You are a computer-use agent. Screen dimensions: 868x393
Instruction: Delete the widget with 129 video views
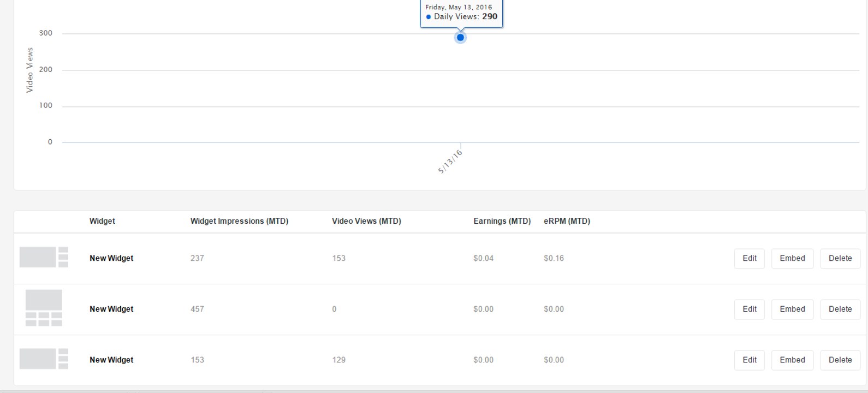840,360
